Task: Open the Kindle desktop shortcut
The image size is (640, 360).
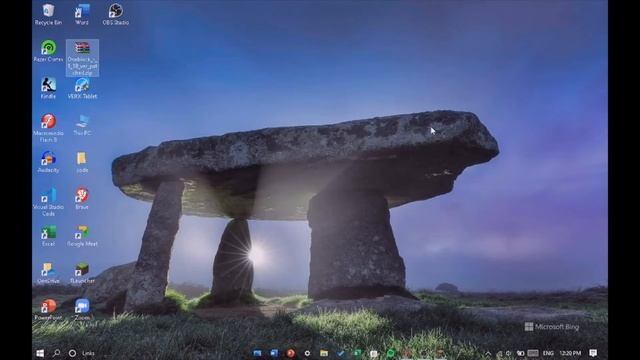Action: [x=48, y=88]
